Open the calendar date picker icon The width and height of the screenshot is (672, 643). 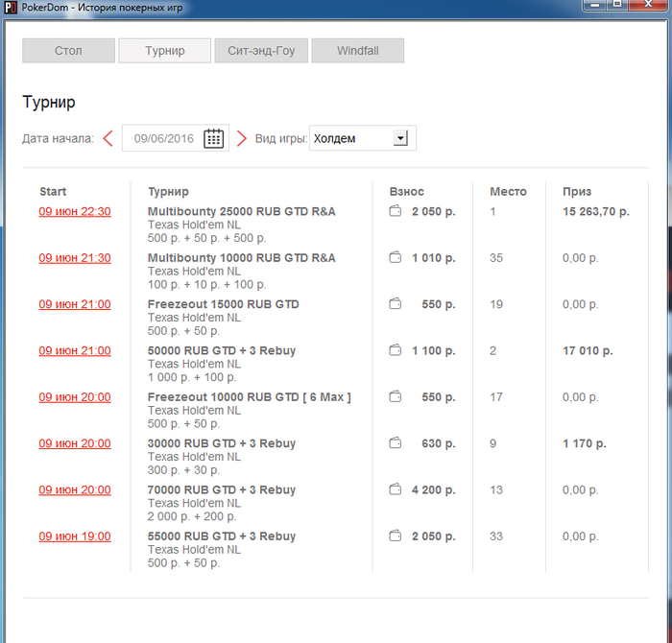213,138
